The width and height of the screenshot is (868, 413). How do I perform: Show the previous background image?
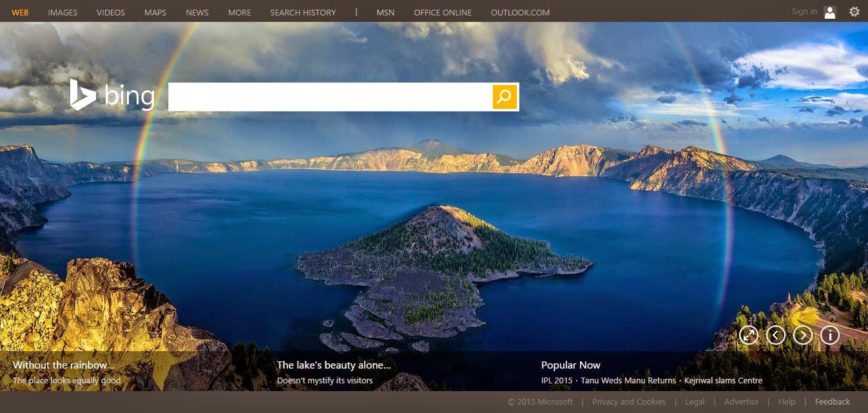point(776,335)
